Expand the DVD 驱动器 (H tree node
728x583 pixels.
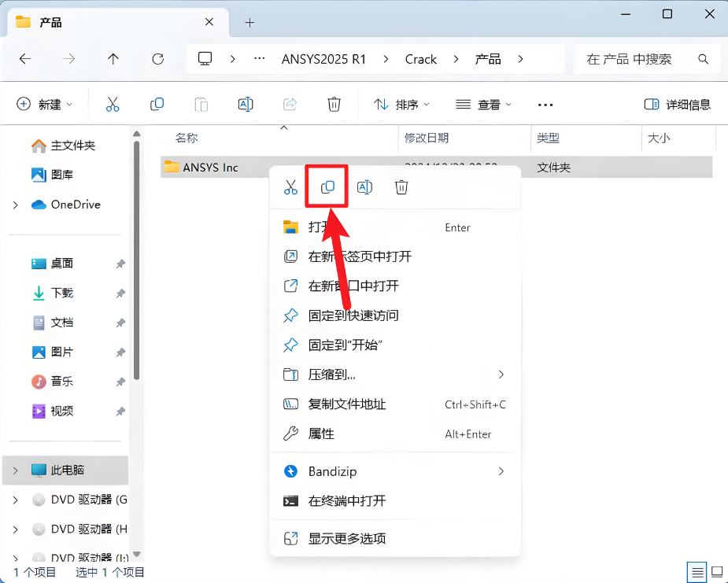click(x=15, y=529)
